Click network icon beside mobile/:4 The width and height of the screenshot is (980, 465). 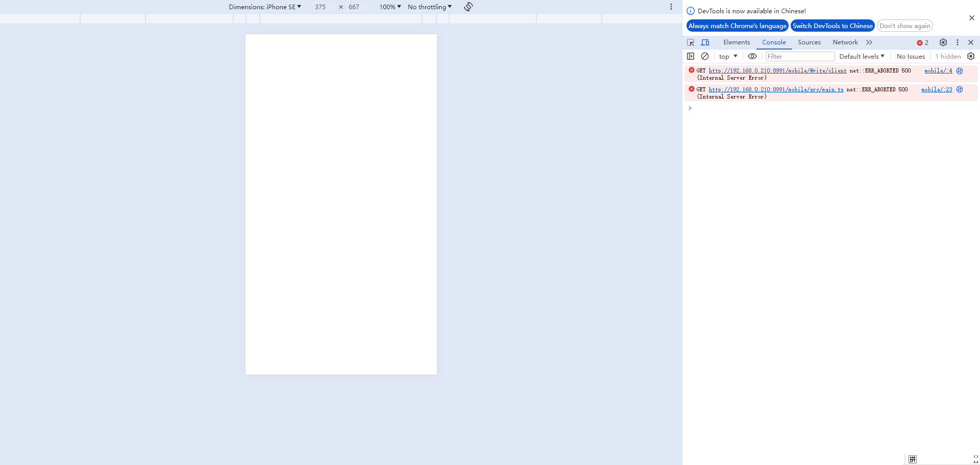pos(960,71)
